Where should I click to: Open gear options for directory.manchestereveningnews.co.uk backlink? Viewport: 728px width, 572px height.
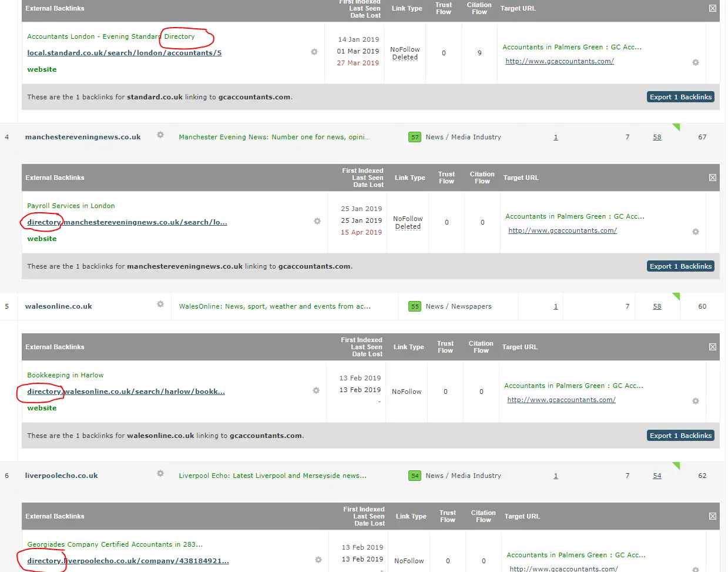[317, 222]
